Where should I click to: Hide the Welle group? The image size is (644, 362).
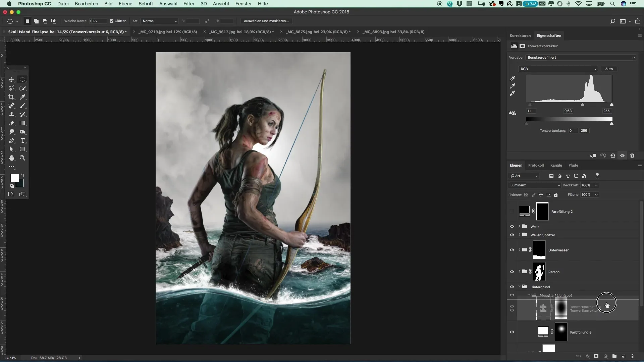click(x=512, y=227)
